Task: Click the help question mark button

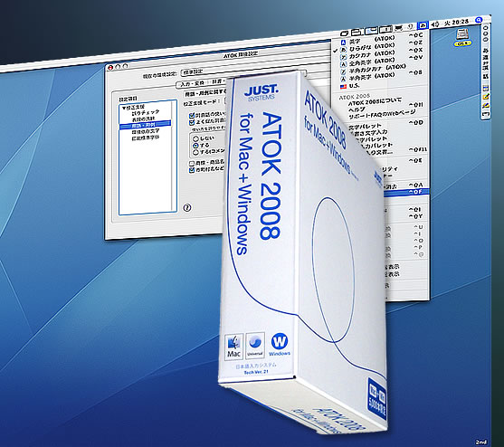Action: pyautogui.click(x=186, y=207)
